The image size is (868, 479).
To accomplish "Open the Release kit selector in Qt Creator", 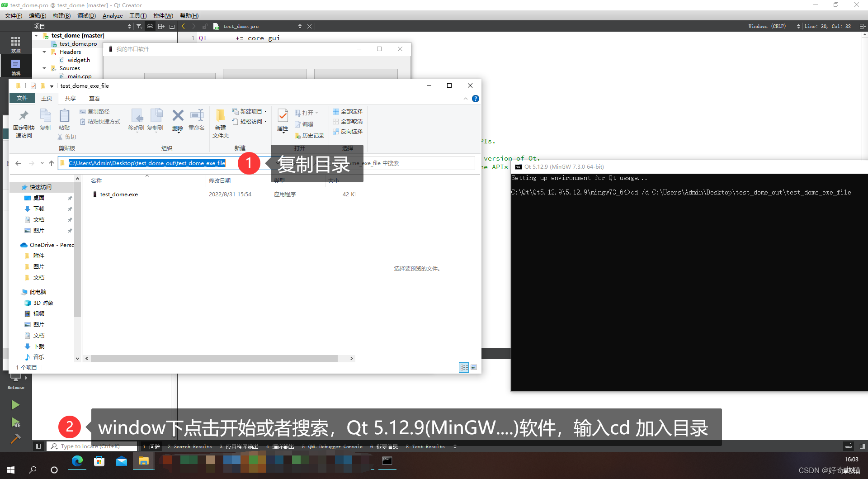I will (x=16, y=382).
